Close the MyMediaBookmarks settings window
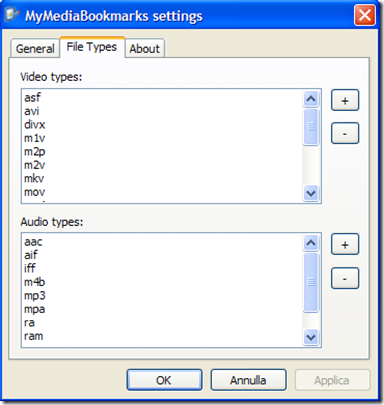Image resolution: width=384 pixels, height=405 pixels. coord(364,15)
